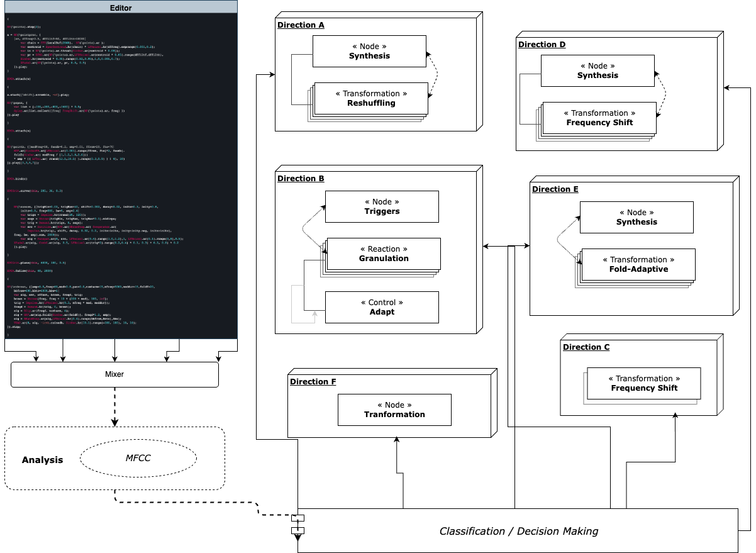This screenshot has height=553, width=756.
Task: Click the Fold-Adaptive transformation box
Action: (x=638, y=264)
